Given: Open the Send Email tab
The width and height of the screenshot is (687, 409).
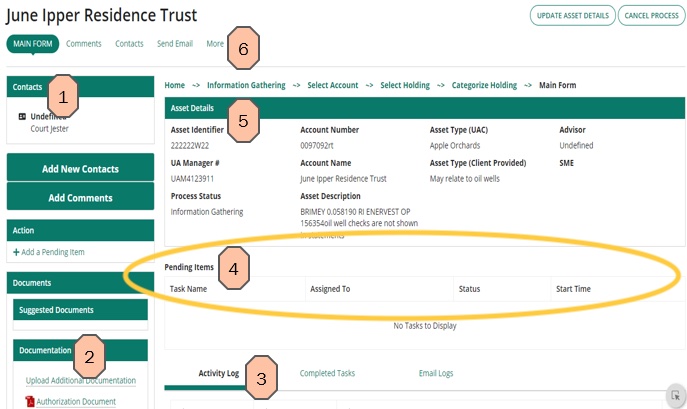Looking at the screenshot, I should (175, 44).
